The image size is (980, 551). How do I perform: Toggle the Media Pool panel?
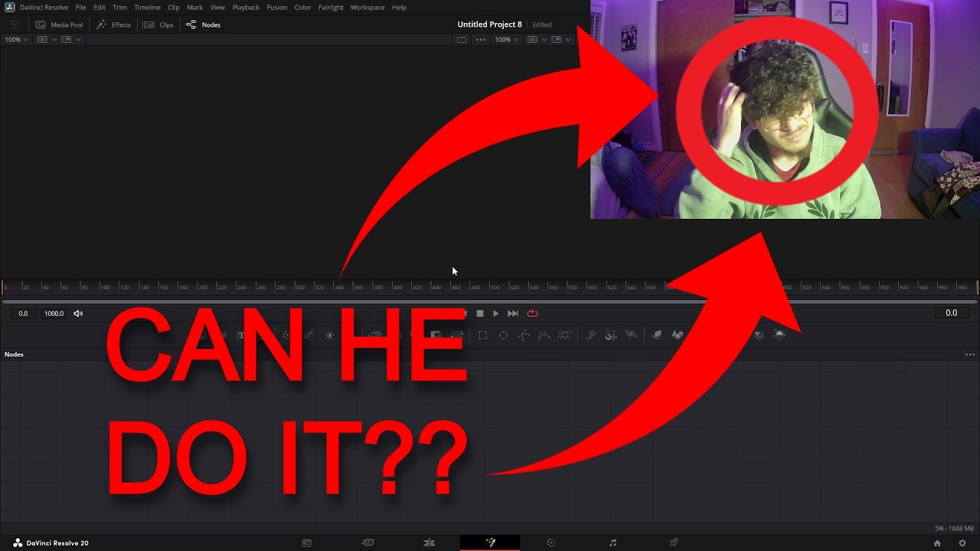(59, 24)
